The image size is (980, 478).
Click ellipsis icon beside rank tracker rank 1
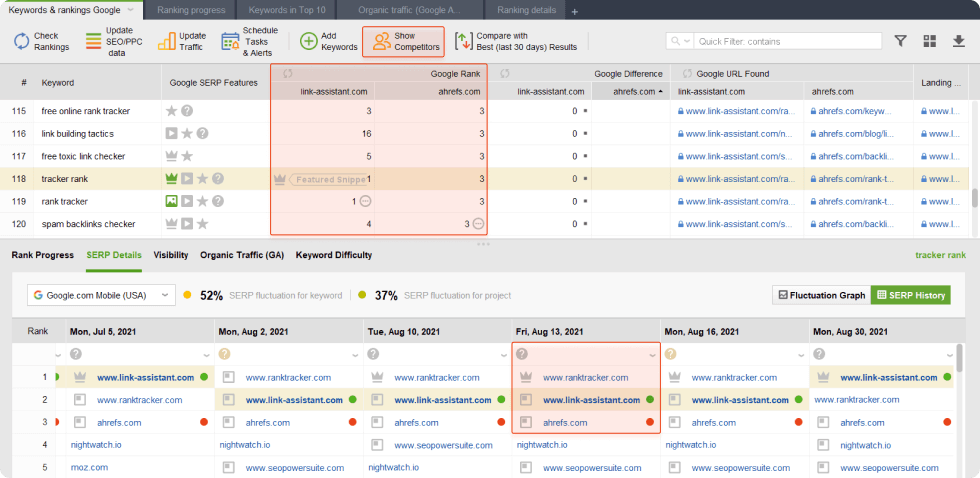coord(366,201)
